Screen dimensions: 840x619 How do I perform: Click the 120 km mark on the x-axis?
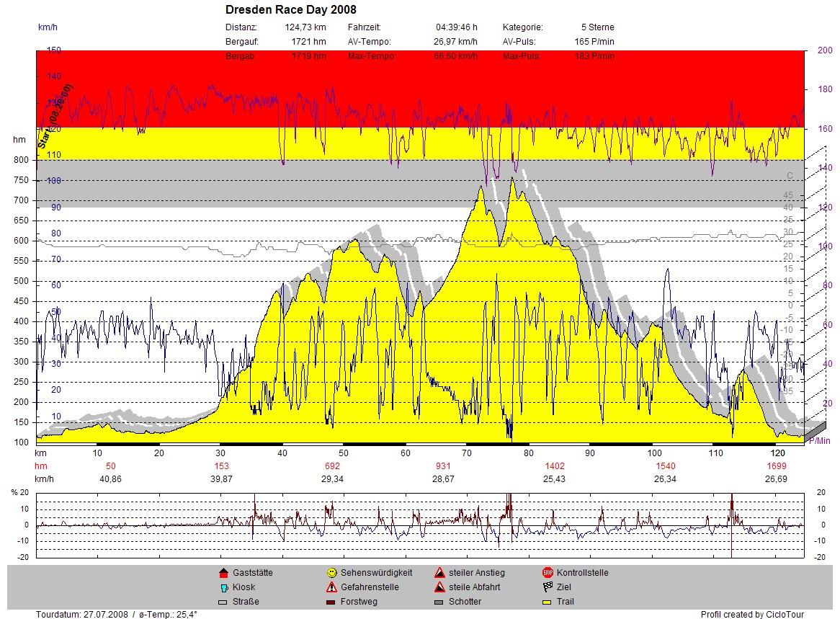pos(777,453)
